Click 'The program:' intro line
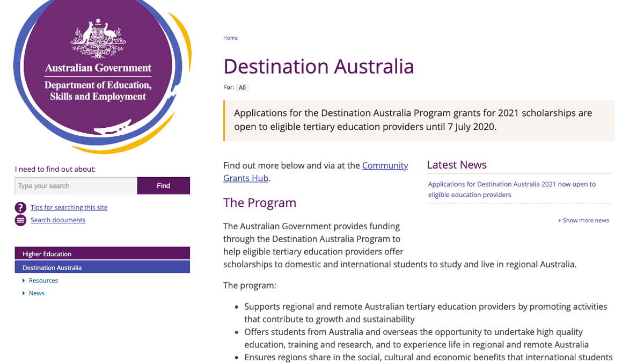Viewport: 644px width, 364px height. coord(250,286)
